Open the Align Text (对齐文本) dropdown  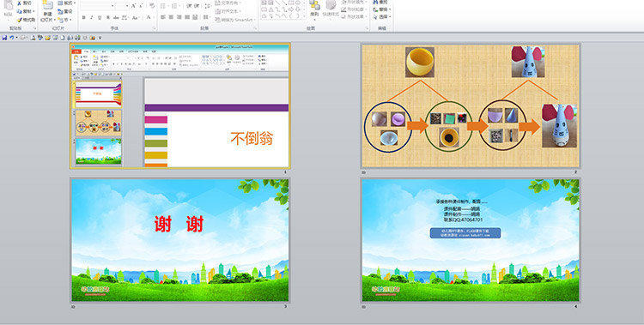[228, 11]
